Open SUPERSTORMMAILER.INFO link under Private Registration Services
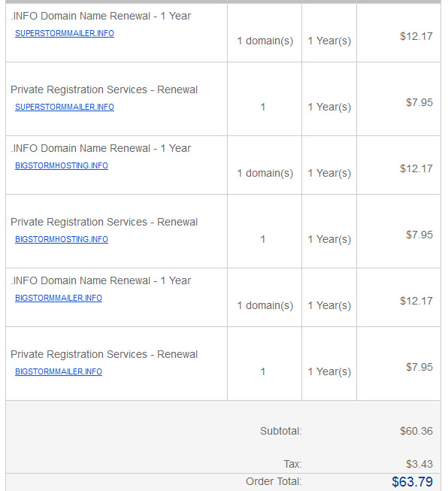The width and height of the screenshot is (448, 491). pos(65,107)
